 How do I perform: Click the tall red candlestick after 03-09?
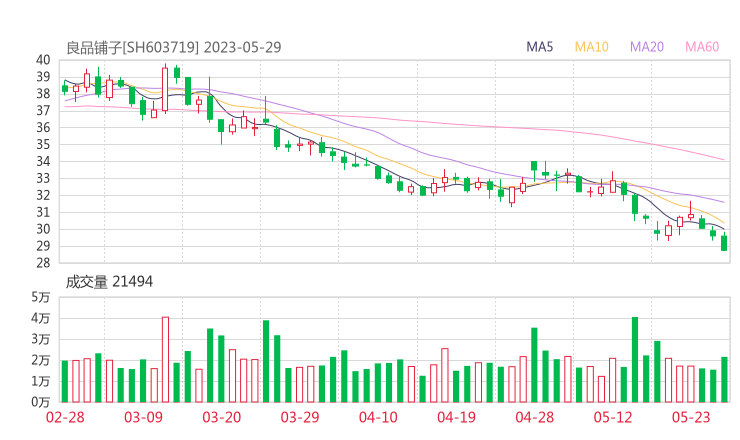[165, 89]
